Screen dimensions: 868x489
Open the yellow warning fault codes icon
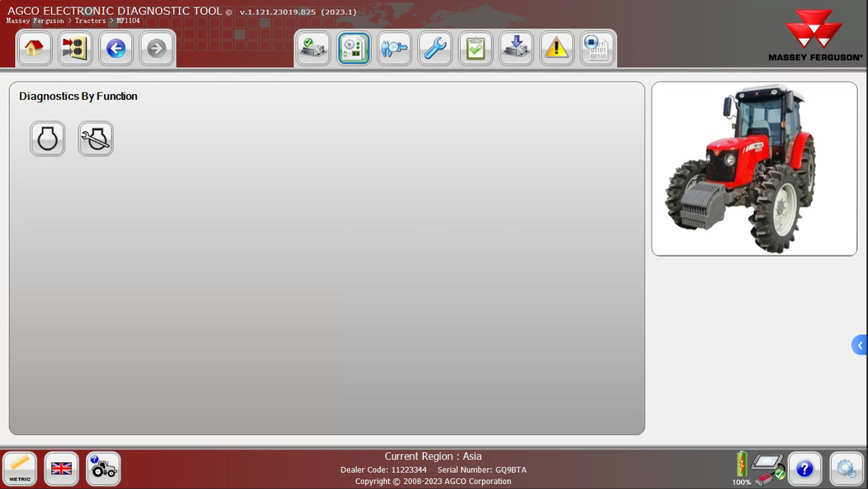[x=557, y=48]
